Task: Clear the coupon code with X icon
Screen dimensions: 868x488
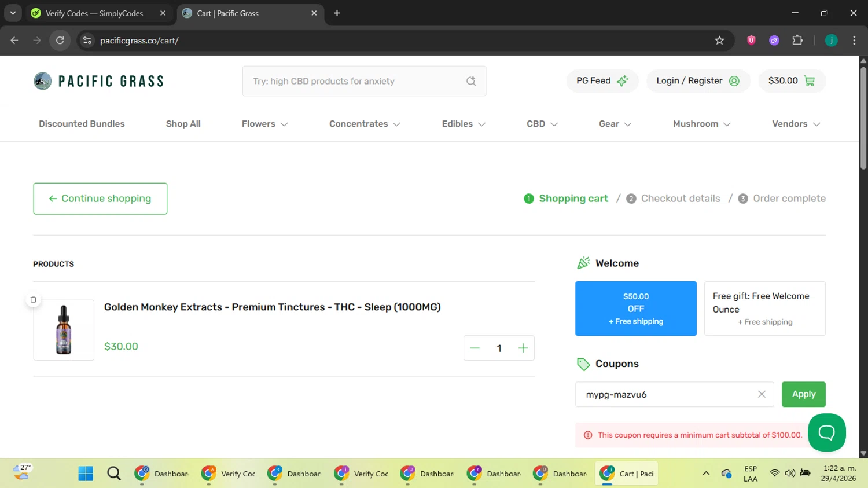Action: point(762,394)
